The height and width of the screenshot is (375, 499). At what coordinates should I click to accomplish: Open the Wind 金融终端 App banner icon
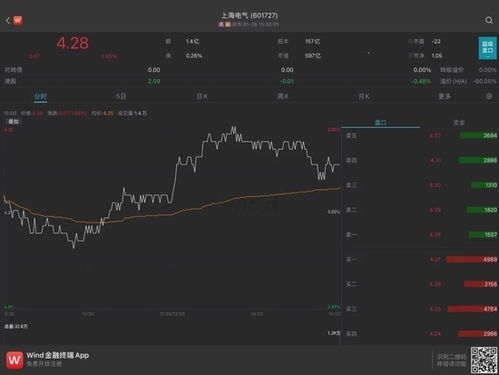[15, 360]
